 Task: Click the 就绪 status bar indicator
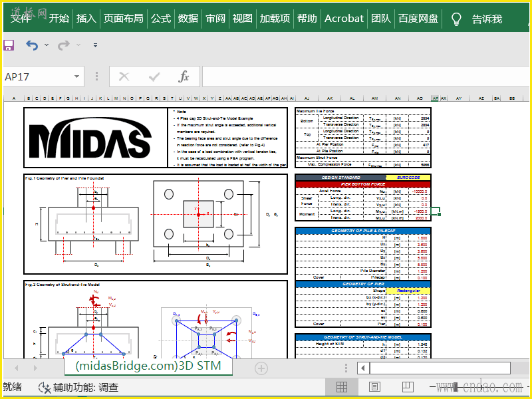[13, 387]
